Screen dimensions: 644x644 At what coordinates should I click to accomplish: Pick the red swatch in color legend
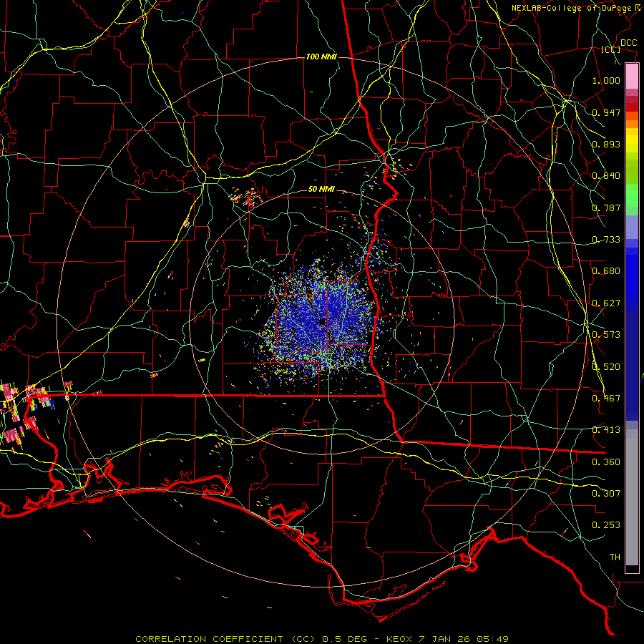pyautogui.click(x=632, y=107)
